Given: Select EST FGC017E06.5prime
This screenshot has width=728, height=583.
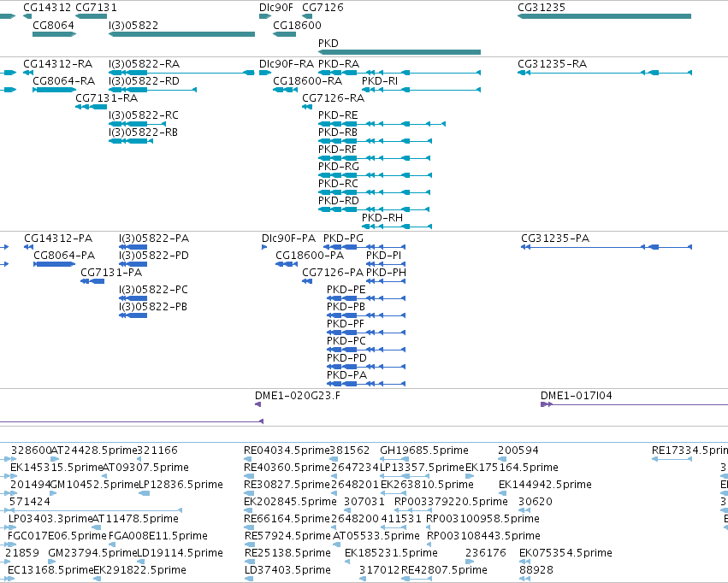Looking at the screenshot, I should pos(57,536).
